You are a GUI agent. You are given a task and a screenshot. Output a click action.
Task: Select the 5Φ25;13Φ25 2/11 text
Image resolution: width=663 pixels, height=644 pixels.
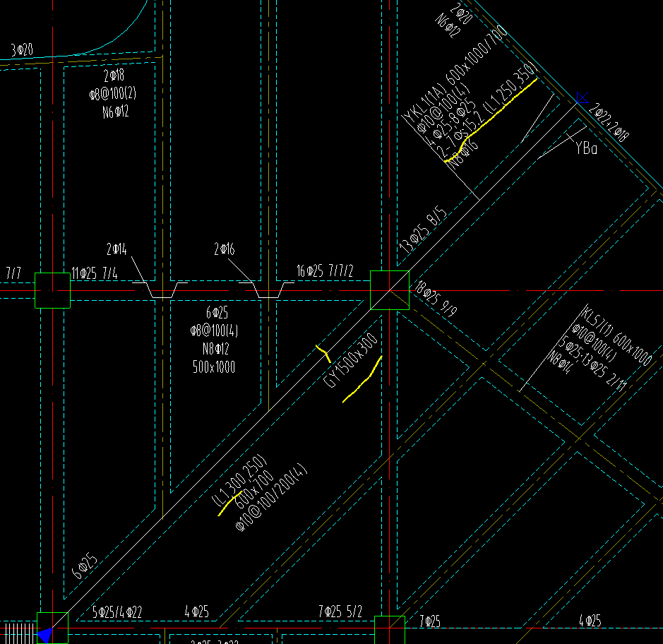pos(594,364)
